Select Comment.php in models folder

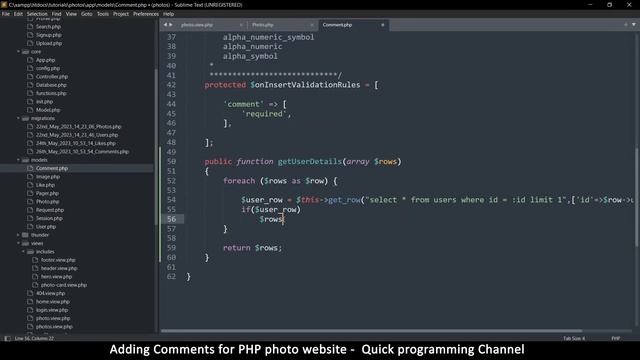click(x=52, y=168)
